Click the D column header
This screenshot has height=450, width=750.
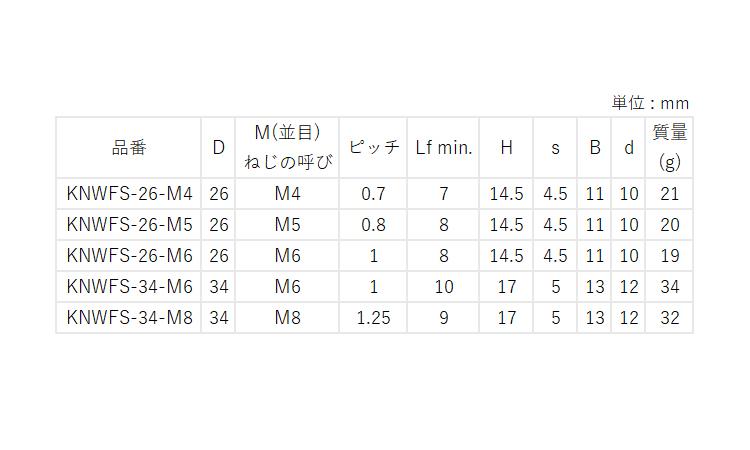(219, 147)
